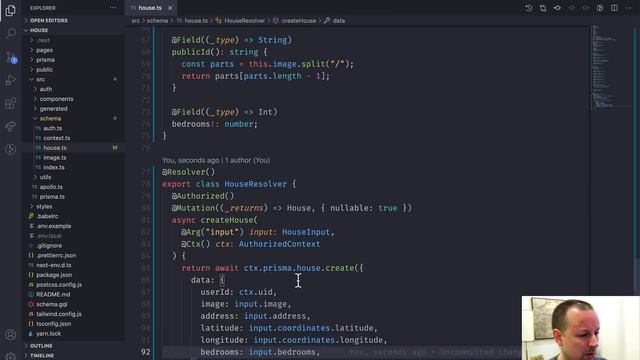Expand the generated folder
Viewport: 640px width, 360px height.
click(x=73, y=109)
